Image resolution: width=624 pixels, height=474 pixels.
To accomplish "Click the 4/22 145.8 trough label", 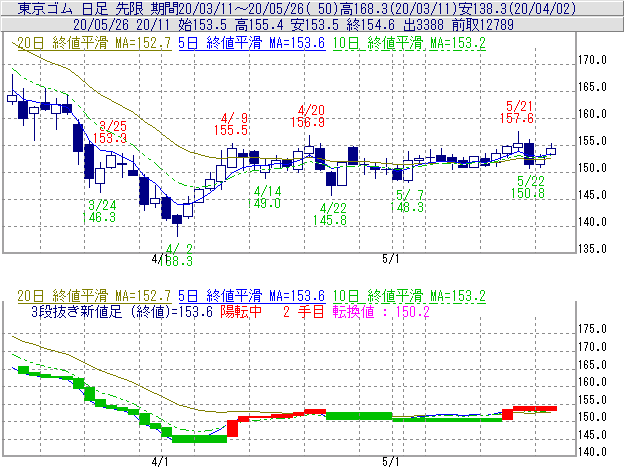I will point(330,214).
